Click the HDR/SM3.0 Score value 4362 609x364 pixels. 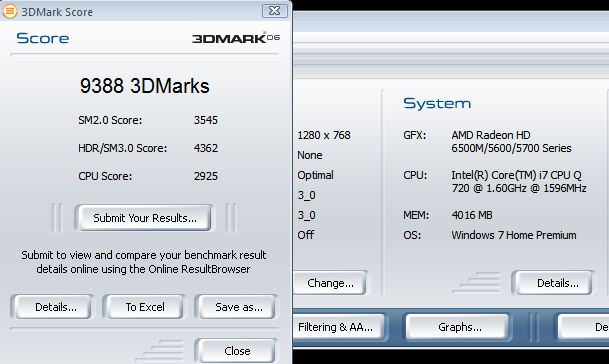tap(206, 148)
